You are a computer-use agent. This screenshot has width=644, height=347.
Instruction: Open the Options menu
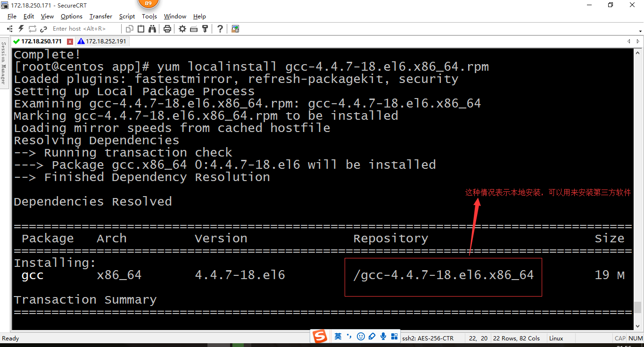tap(72, 17)
